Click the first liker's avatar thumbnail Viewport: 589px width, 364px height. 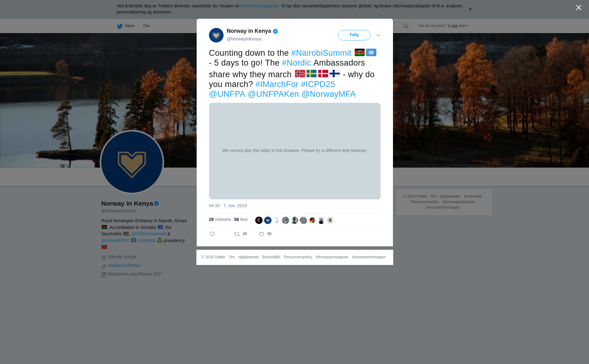point(259,220)
